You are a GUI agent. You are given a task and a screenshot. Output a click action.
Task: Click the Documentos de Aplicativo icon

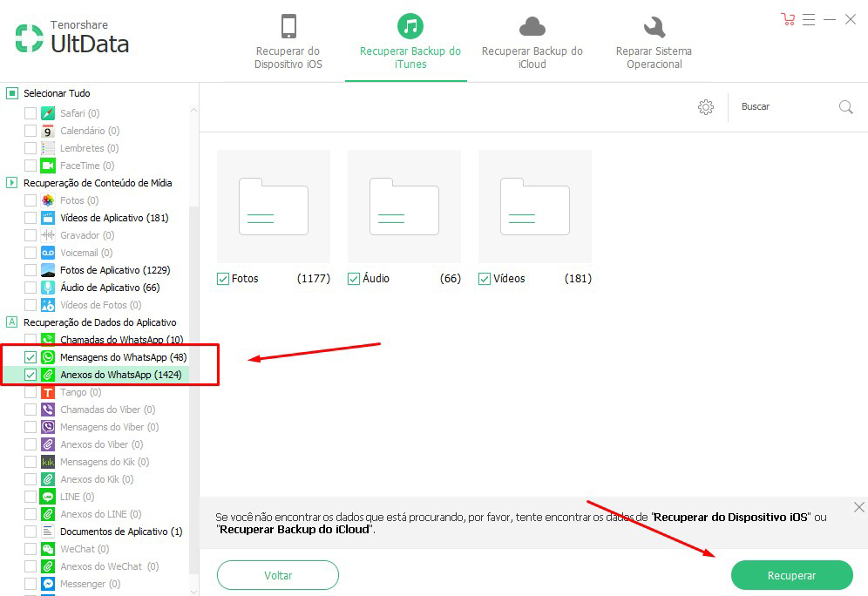coord(48,532)
